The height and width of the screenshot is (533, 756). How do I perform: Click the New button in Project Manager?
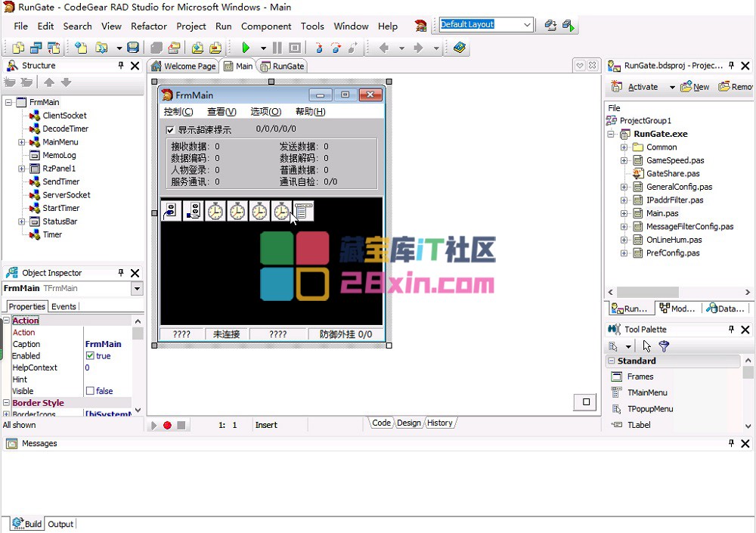click(695, 87)
